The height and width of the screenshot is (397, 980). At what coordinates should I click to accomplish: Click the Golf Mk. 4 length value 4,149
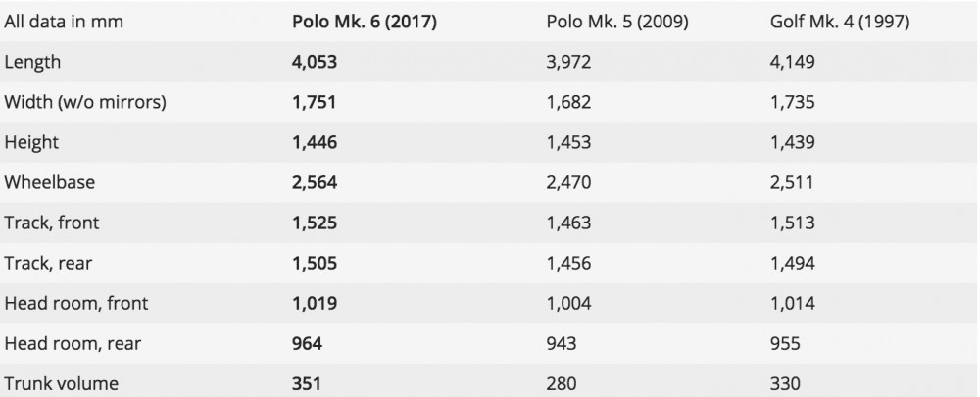click(792, 62)
